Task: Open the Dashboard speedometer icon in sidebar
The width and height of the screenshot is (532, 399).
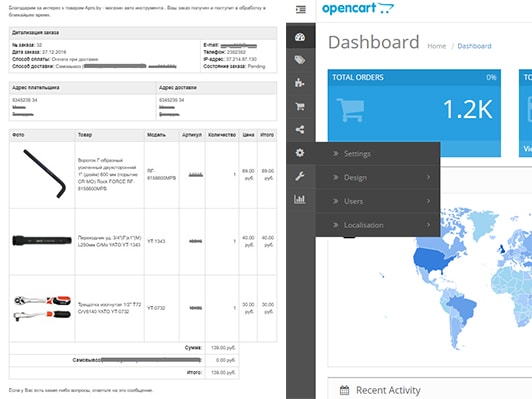Action: click(x=300, y=37)
